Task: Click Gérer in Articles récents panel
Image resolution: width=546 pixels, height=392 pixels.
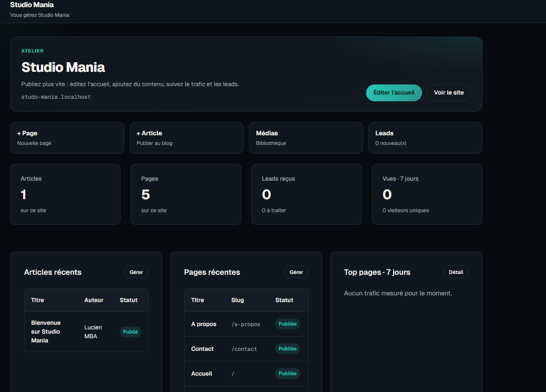Action: (x=136, y=272)
